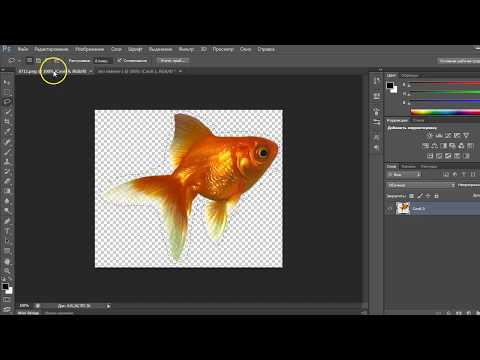480x360 pixels.
Task: Hide Слой 0 layer with eye icon
Action: (x=390, y=209)
